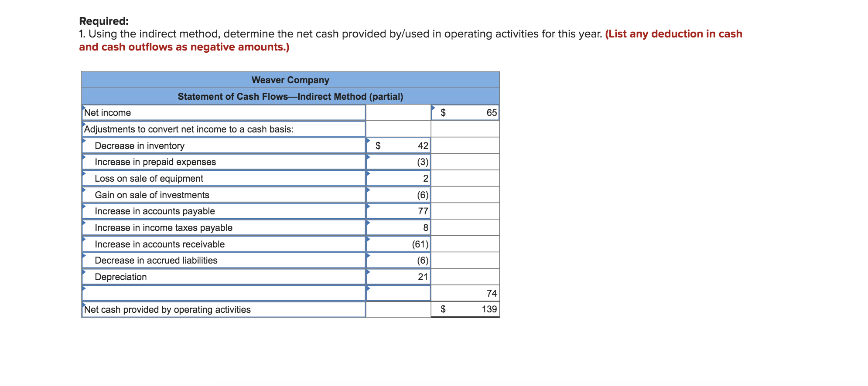Click the empty label cell below Depreciation
Image resolution: width=868 pixels, height=386 pixels.
tap(224, 293)
